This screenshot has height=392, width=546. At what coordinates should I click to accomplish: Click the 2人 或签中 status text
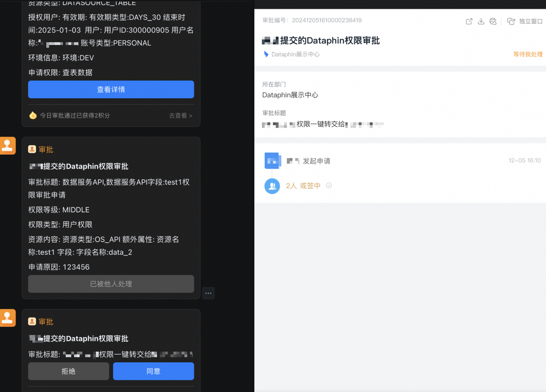[303, 186]
